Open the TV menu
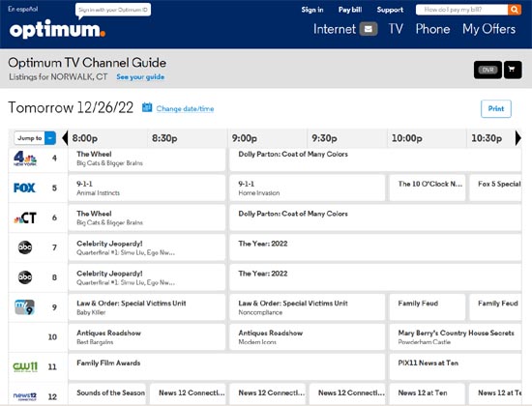The height and width of the screenshot is (406, 532). [x=396, y=29]
